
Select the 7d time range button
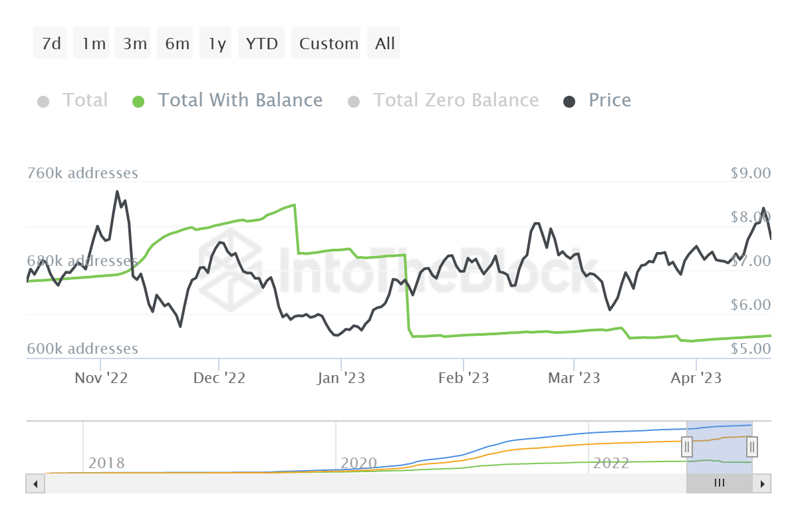pyautogui.click(x=51, y=44)
